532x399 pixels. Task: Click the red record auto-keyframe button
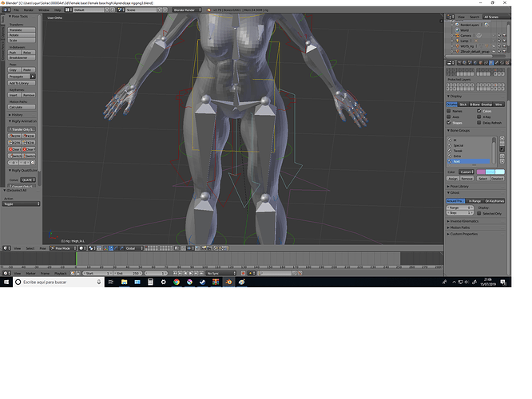click(244, 273)
